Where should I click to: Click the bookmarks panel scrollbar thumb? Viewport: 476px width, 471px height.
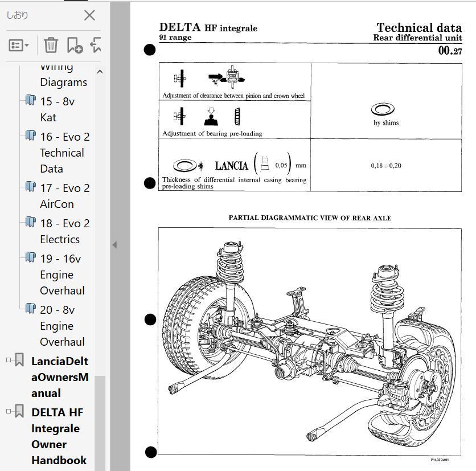(100, 423)
